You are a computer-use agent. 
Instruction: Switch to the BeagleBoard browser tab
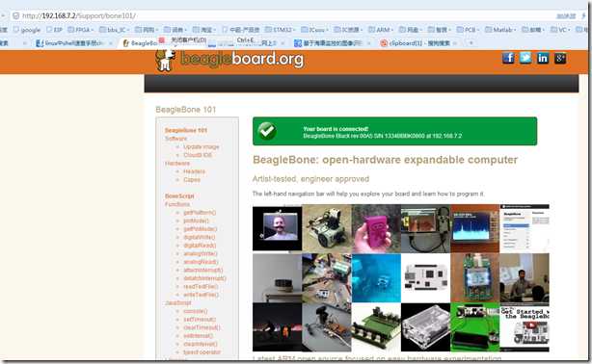click(141, 43)
